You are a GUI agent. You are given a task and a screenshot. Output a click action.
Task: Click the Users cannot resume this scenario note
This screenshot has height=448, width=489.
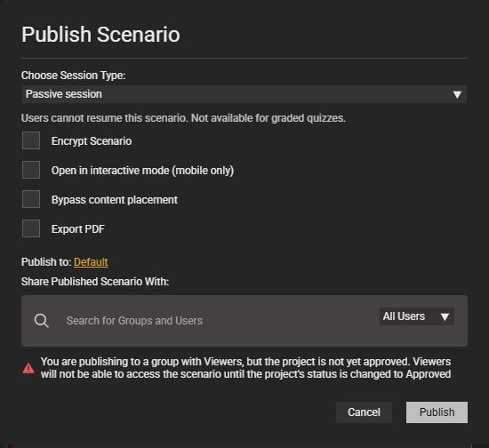(183, 118)
